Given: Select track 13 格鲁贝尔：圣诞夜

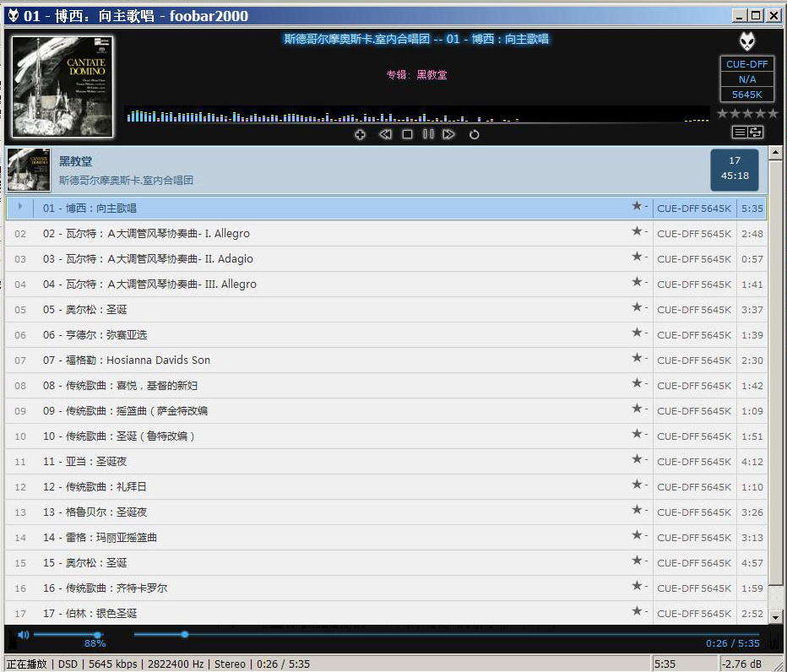Looking at the screenshot, I should coord(386,512).
